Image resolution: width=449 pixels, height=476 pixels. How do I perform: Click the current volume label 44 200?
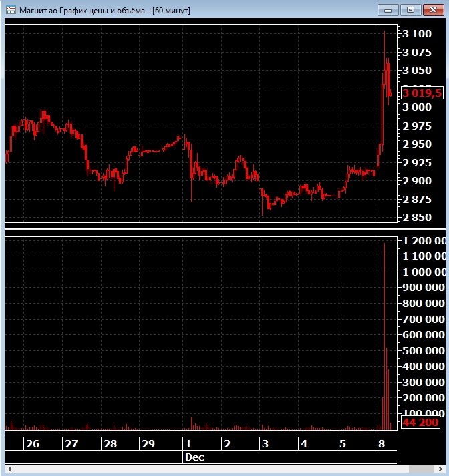pyautogui.click(x=420, y=422)
